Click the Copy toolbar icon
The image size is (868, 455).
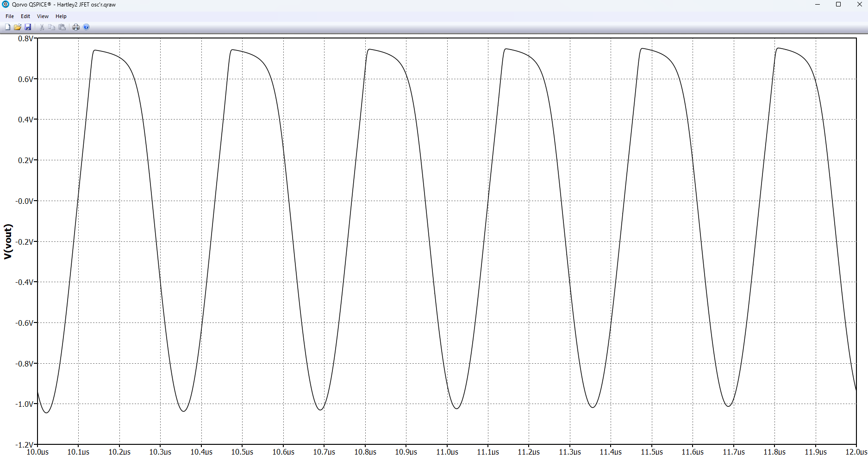click(51, 27)
